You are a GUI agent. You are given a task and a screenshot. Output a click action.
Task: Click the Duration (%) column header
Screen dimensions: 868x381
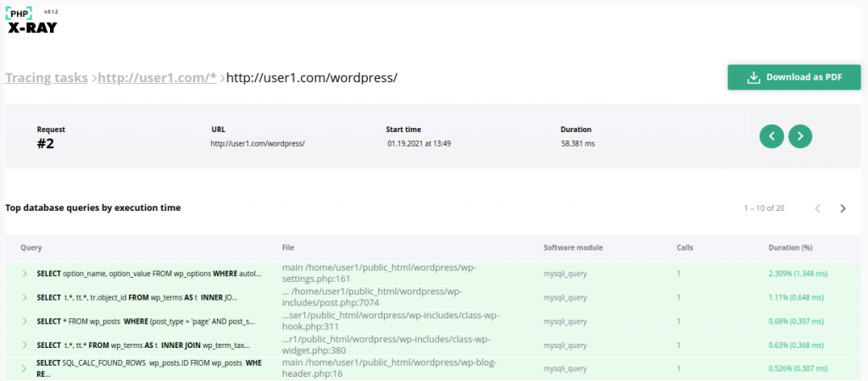coord(791,248)
